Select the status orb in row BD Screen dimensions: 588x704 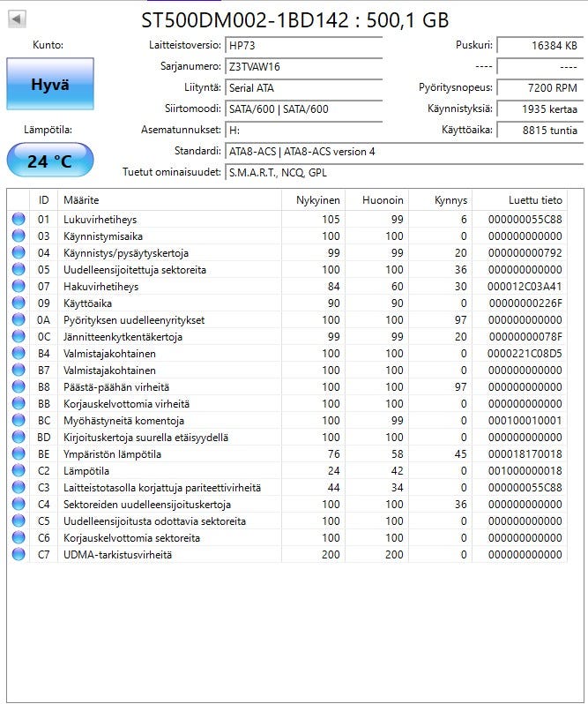(x=19, y=437)
